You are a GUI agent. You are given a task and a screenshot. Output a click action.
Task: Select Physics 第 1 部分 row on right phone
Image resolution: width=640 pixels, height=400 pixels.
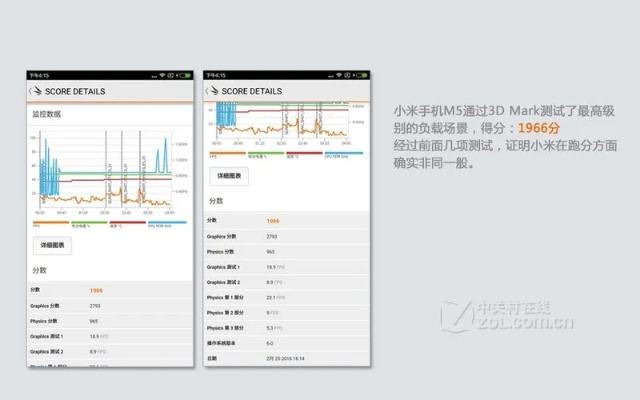287,298
